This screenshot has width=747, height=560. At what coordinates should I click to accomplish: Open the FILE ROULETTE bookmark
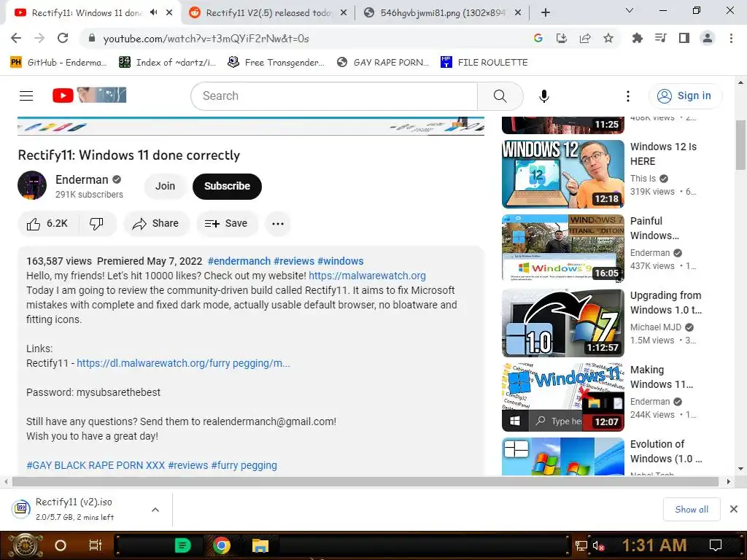[484, 62]
